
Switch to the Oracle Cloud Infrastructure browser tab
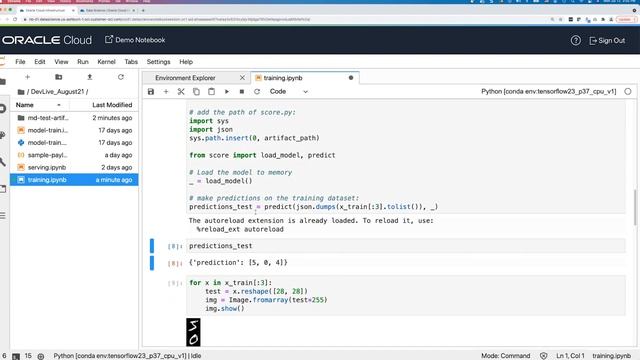(47, 10)
